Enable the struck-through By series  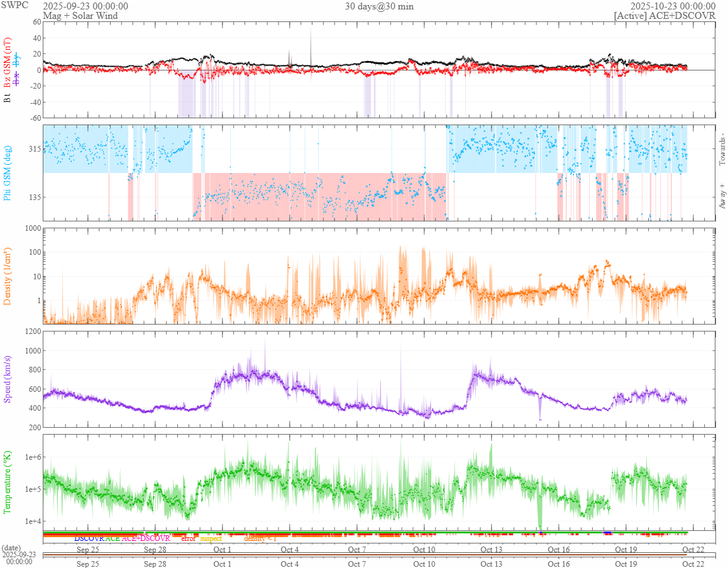pos(17,60)
